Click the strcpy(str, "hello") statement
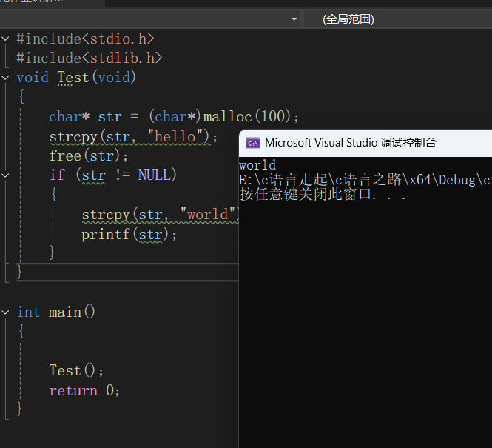This screenshot has width=492, height=448. click(133, 137)
